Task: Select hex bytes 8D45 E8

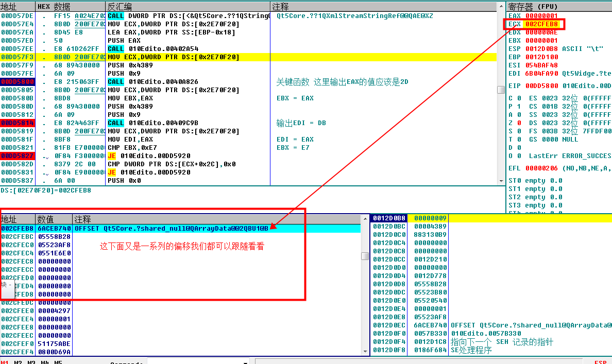Action: point(69,32)
